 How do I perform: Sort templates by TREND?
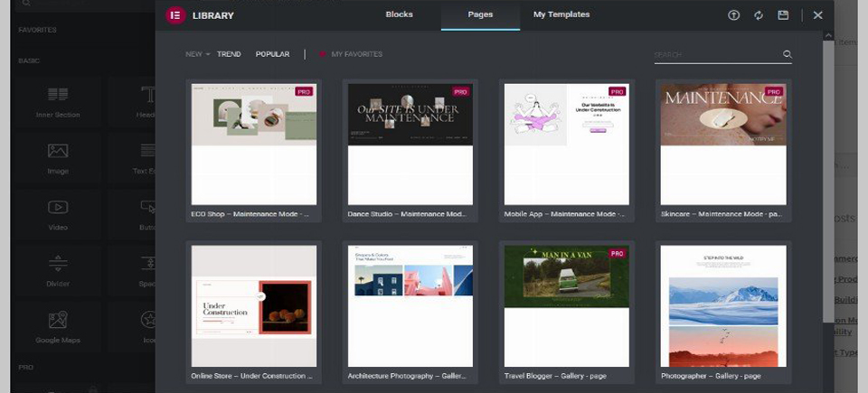229,54
